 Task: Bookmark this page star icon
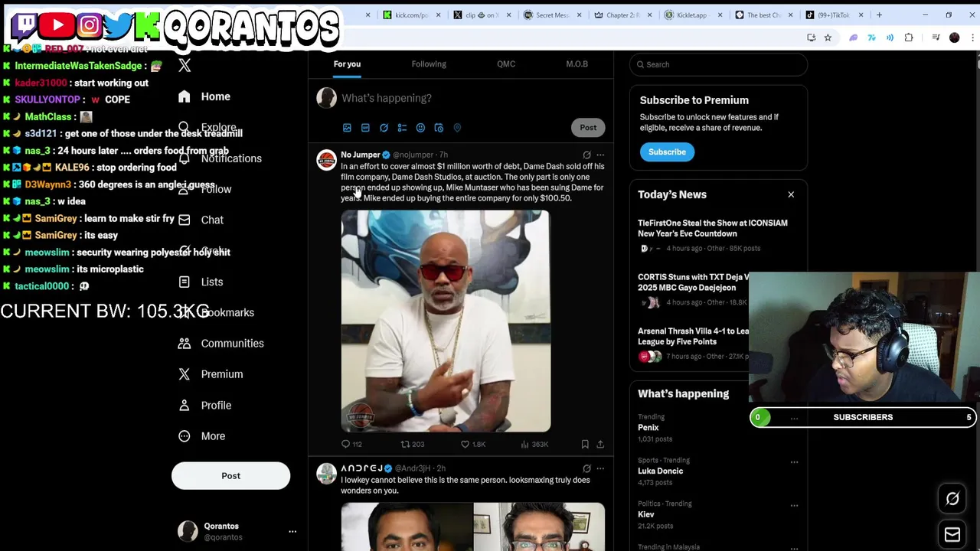click(x=828, y=37)
